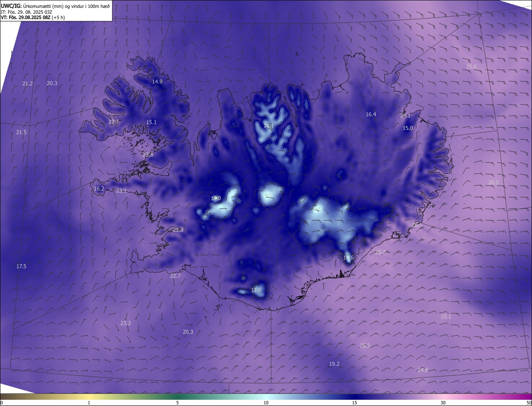Click the 23.8 value label
The height and width of the screenshot is (406, 532).
pos(148,154)
